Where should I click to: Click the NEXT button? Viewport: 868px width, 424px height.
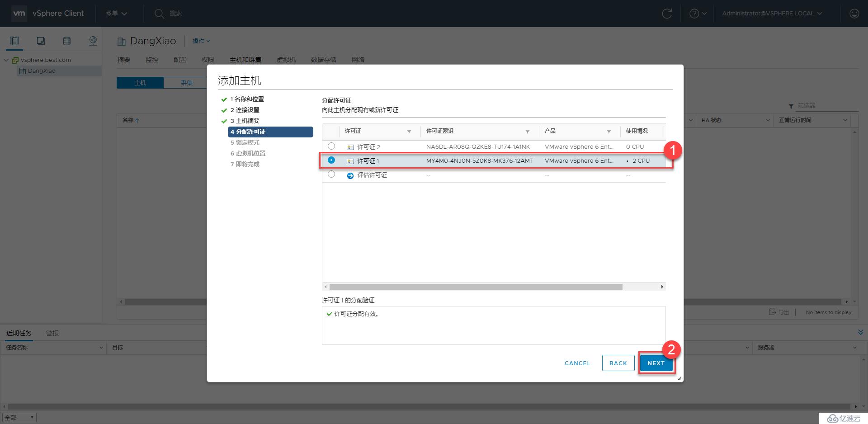click(x=656, y=363)
